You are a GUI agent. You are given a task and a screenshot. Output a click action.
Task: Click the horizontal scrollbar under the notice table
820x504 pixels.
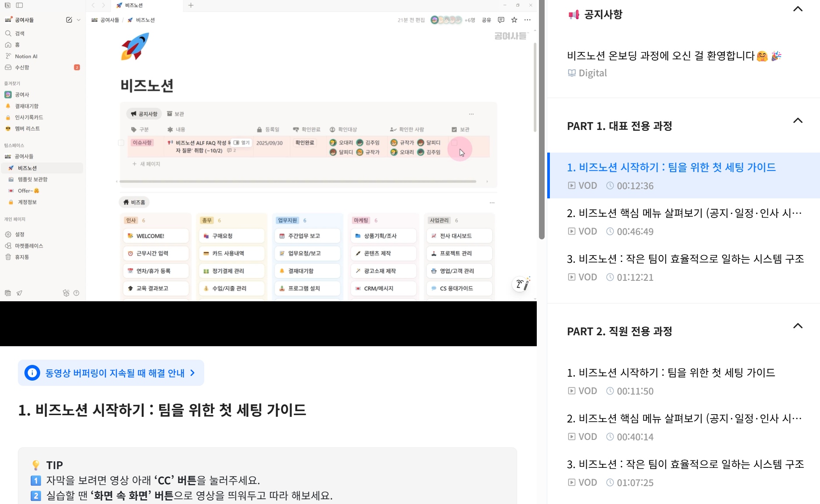tap(298, 181)
